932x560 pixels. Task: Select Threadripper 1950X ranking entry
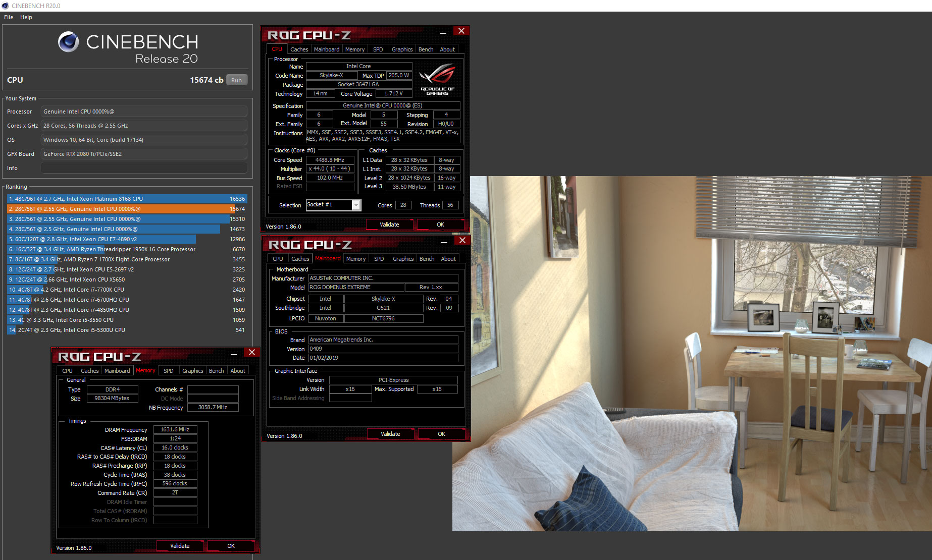tap(127, 249)
